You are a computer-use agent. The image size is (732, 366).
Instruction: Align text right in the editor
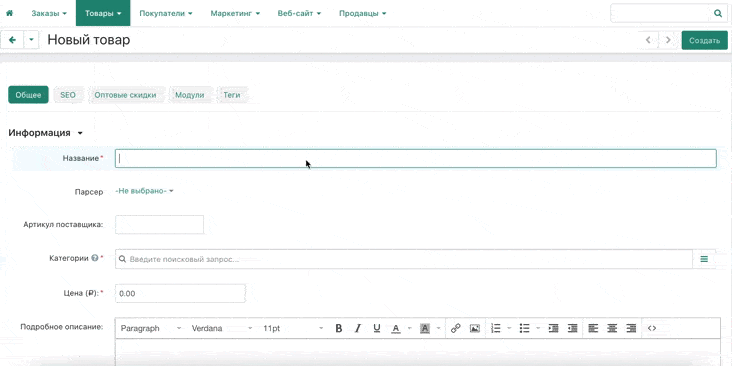pyautogui.click(x=631, y=328)
